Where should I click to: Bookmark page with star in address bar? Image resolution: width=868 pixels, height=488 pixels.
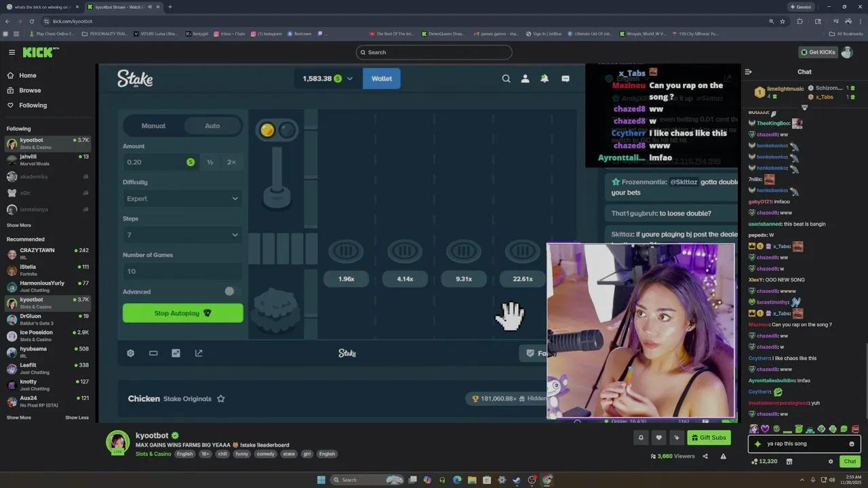coord(783,21)
